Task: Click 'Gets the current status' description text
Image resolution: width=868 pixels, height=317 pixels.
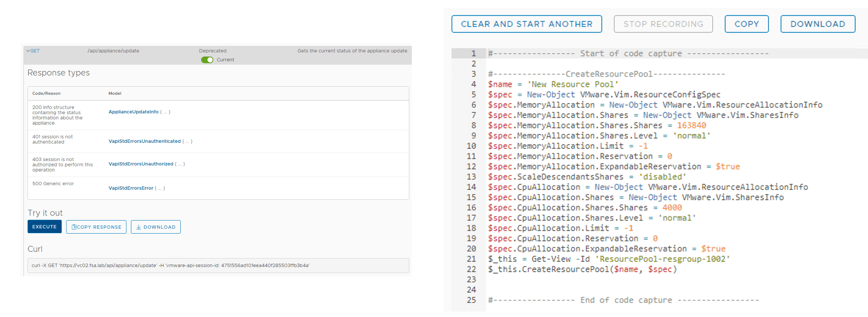Action: [x=353, y=51]
